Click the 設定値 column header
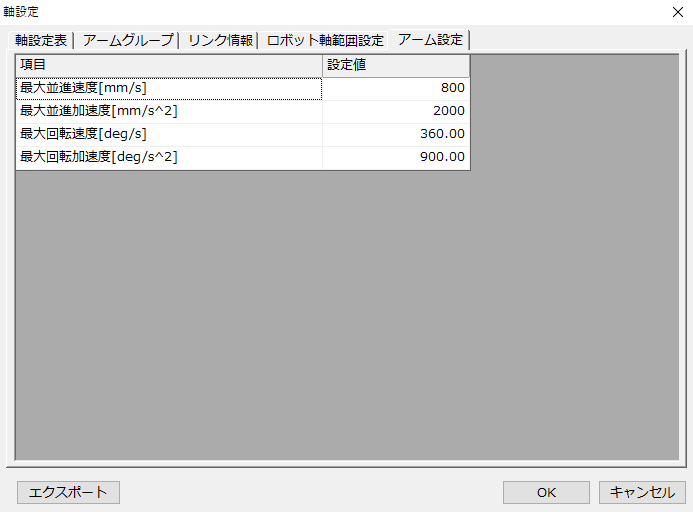 point(396,65)
